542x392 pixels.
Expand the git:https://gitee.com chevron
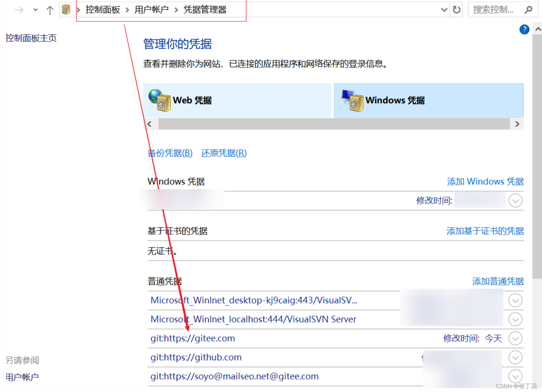(x=515, y=338)
